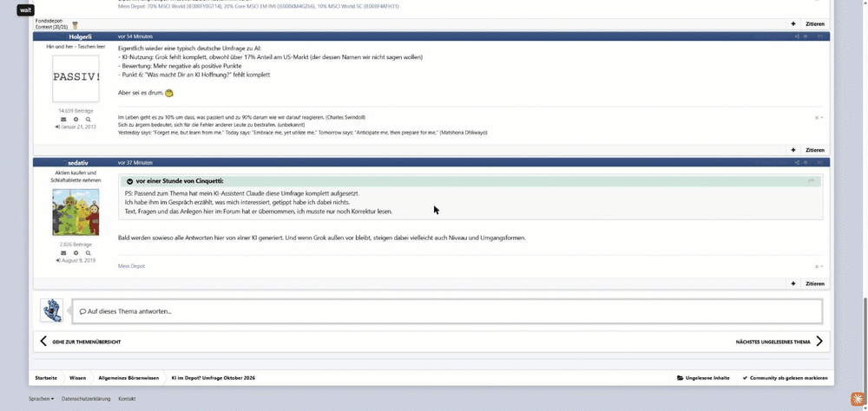Open the Holgerli username link
Screen dimensions: 868x411
tap(80, 36)
